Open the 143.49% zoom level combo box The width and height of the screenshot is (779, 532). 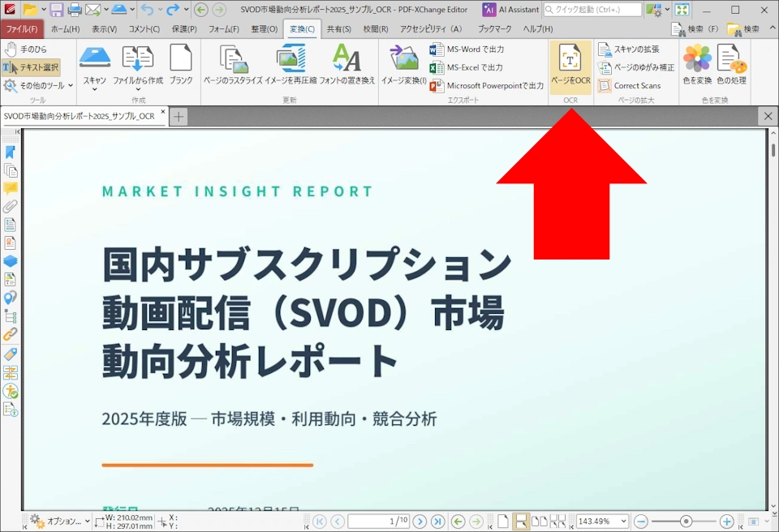602,521
